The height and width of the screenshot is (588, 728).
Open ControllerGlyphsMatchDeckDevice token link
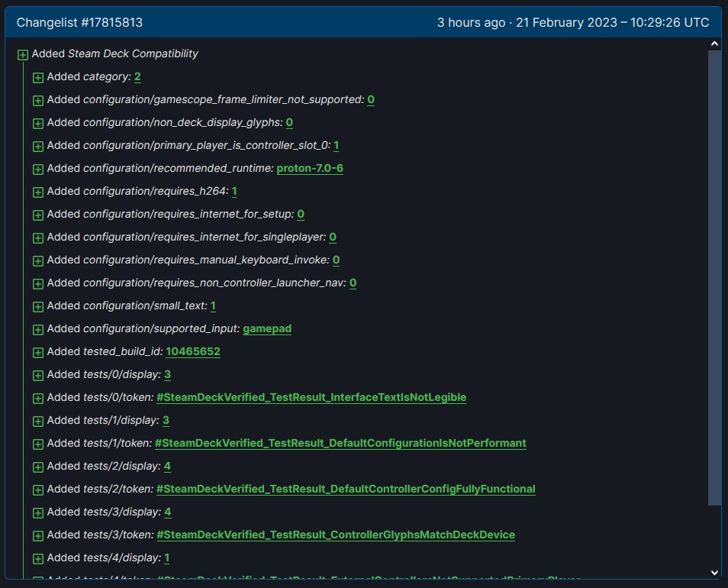pos(336,535)
